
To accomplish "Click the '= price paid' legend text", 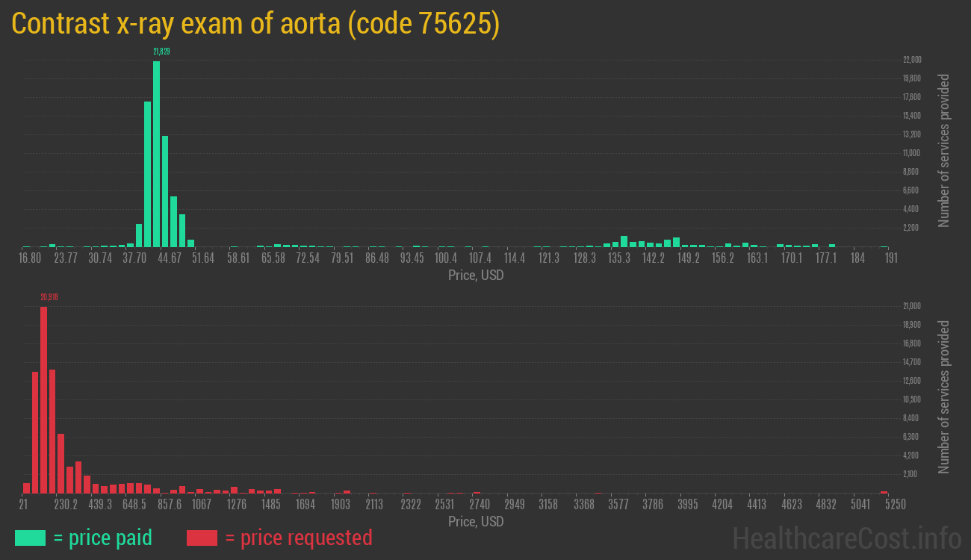I will click(103, 538).
